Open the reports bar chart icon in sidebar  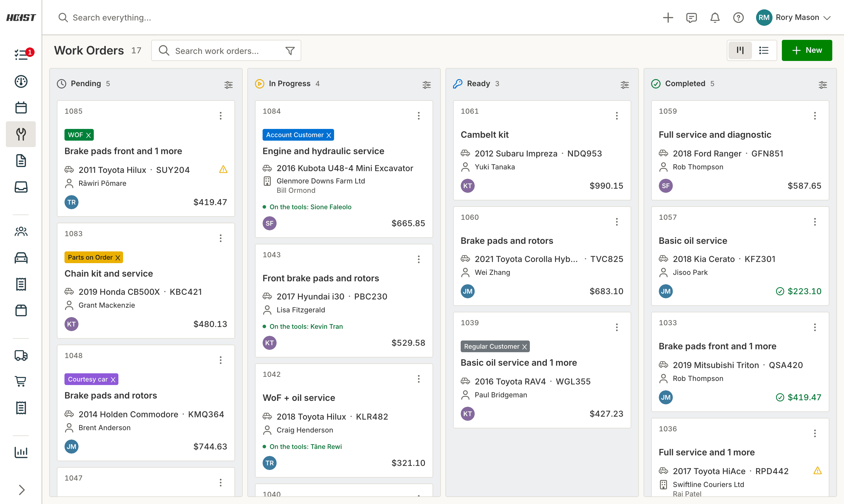tap(21, 452)
